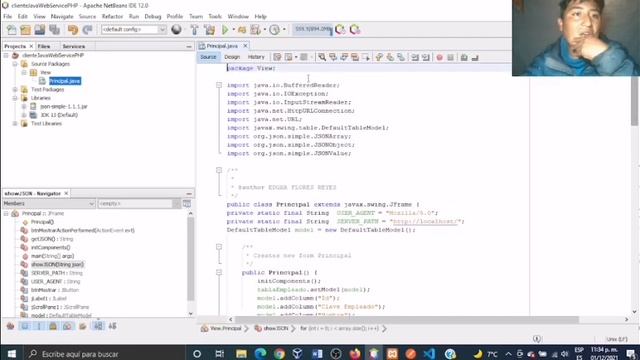
Task: Switch to History view button
Action: click(x=256, y=57)
